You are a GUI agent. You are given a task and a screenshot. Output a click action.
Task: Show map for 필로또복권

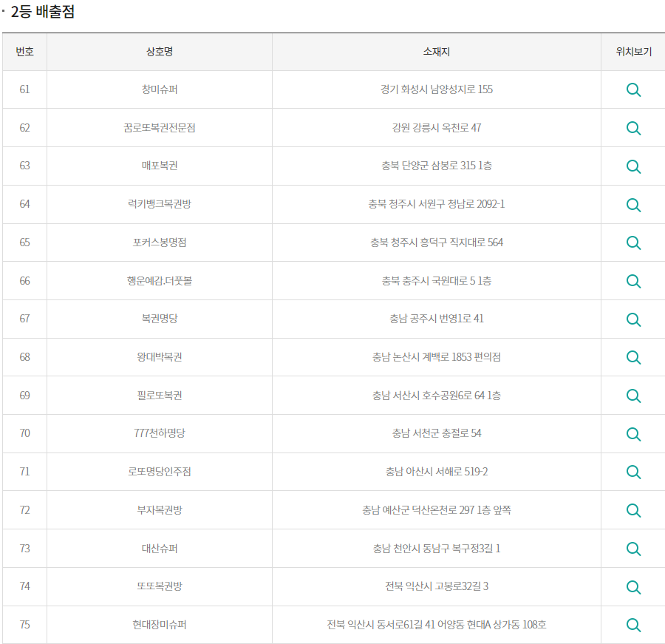(633, 396)
